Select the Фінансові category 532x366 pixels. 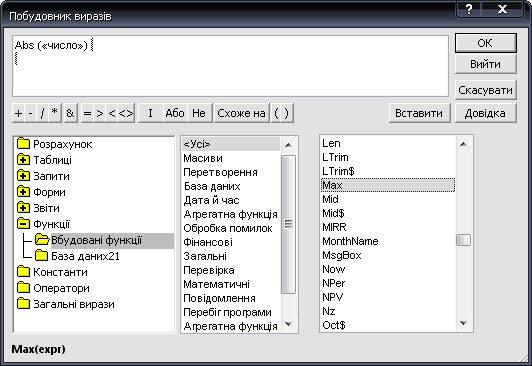(231, 242)
